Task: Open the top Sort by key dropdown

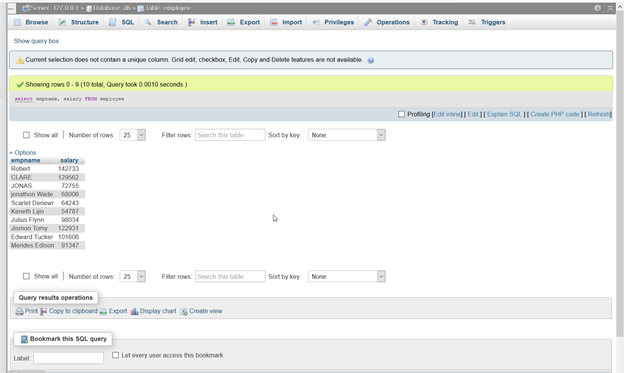Action: [347, 135]
